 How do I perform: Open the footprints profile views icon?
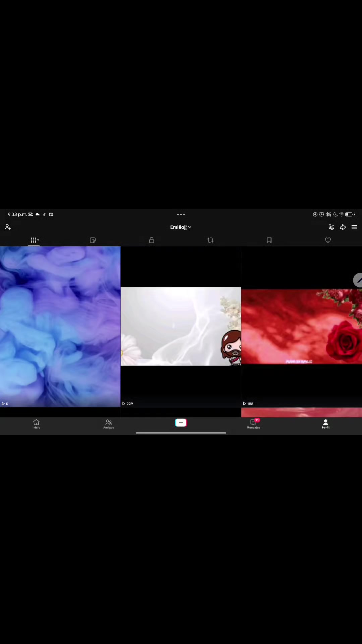[331, 227]
